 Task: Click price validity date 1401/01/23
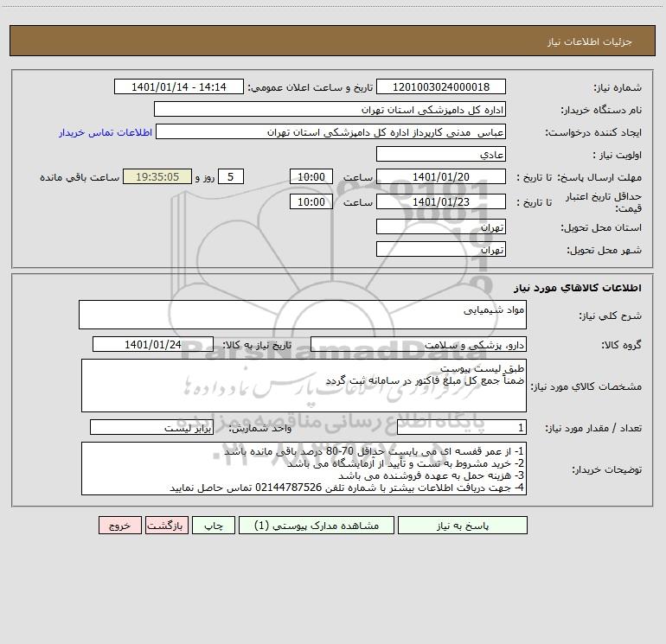tap(441, 201)
